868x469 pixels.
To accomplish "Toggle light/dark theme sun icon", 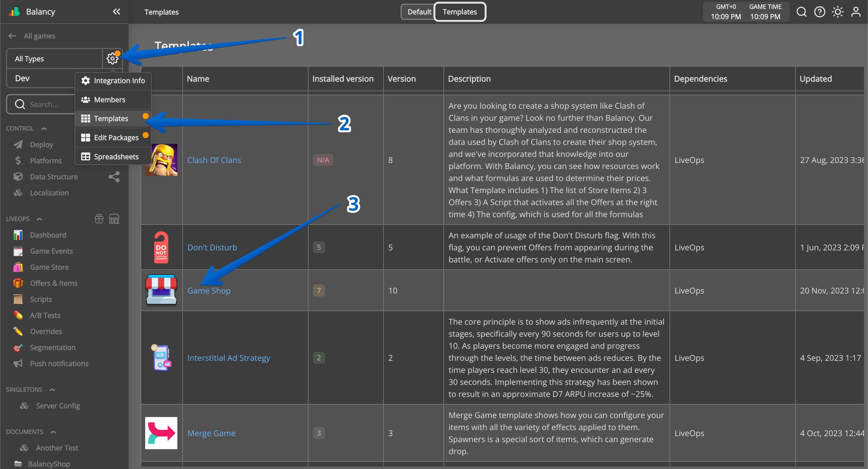I will (x=837, y=12).
